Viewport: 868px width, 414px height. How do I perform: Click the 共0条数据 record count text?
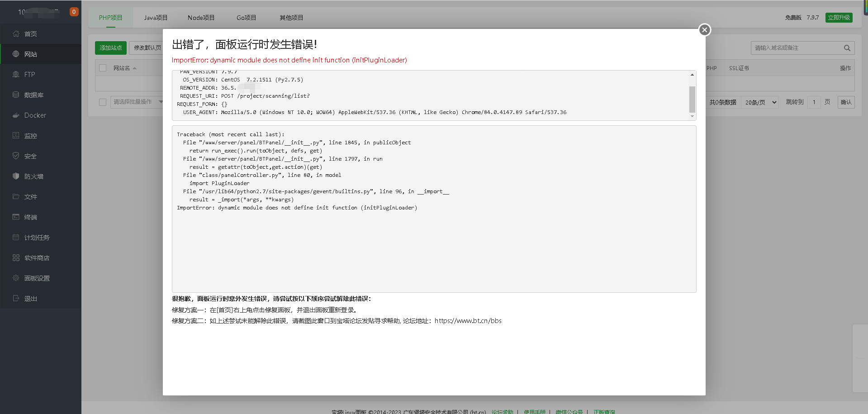coord(723,102)
